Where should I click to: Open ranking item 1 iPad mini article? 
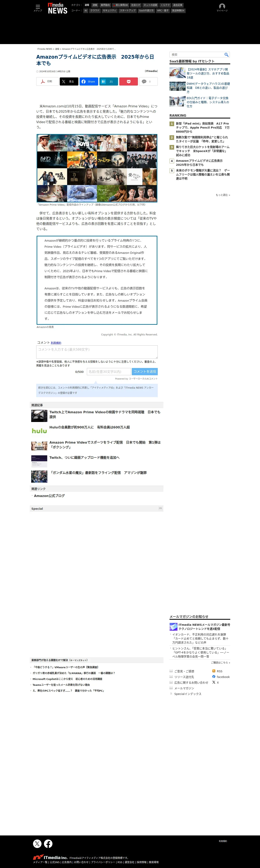click(x=203, y=128)
